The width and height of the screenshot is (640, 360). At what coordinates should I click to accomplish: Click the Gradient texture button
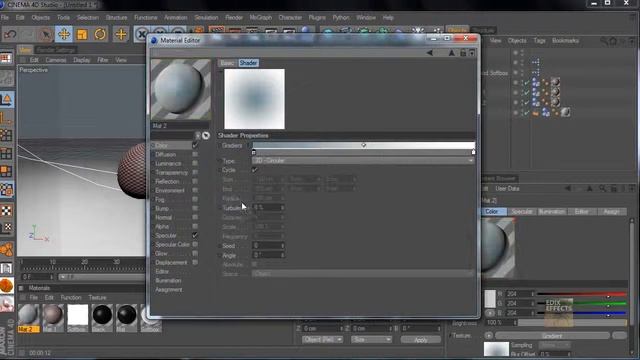click(552, 336)
